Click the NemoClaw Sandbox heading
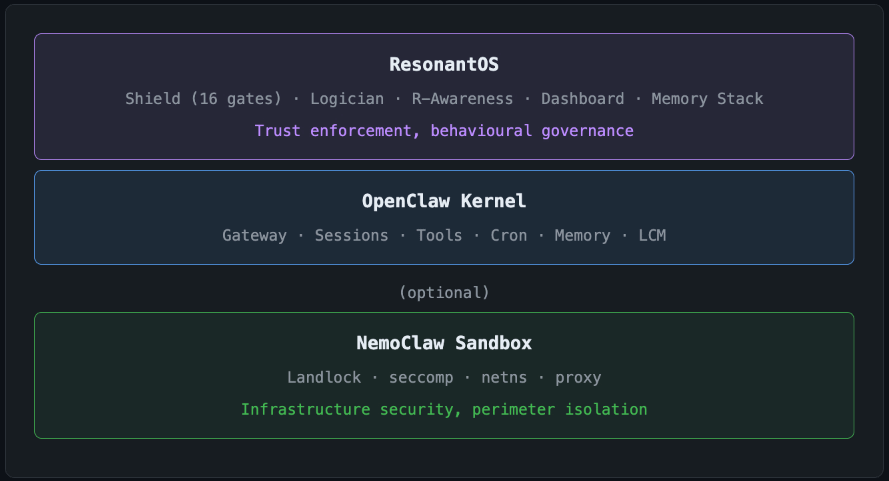889x481 pixels. tap(444, 343)
